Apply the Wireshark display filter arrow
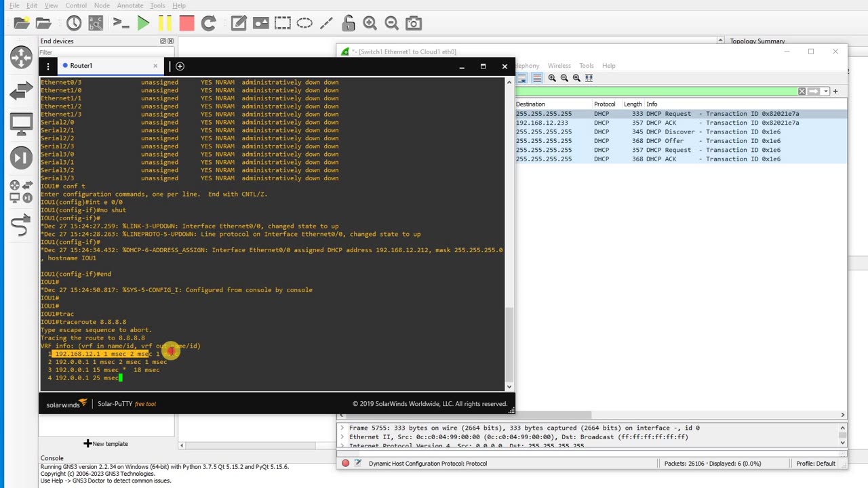 click(814, 91)
